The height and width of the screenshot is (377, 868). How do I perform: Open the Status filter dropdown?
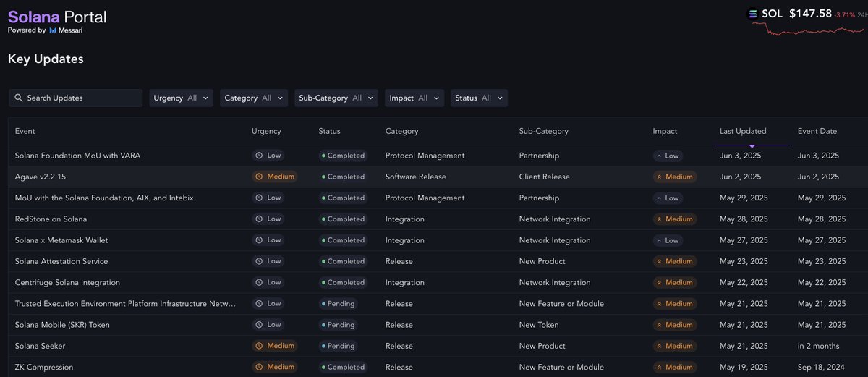point(479,98)
